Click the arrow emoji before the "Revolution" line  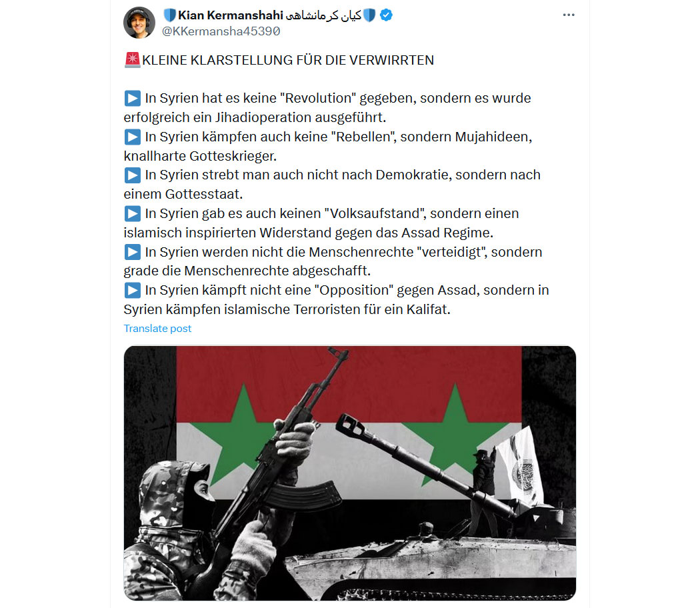pyautogui.click(x=132, y=98)
